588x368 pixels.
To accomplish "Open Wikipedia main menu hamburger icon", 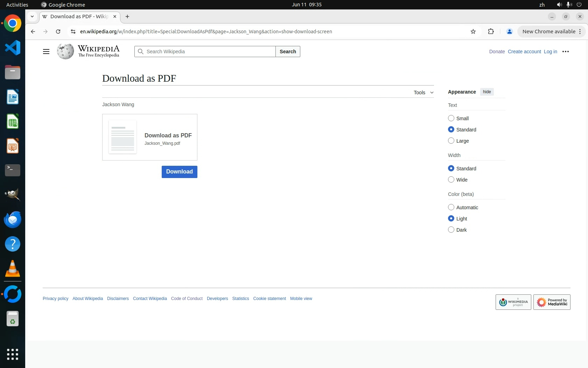I will tap(46, 52).
